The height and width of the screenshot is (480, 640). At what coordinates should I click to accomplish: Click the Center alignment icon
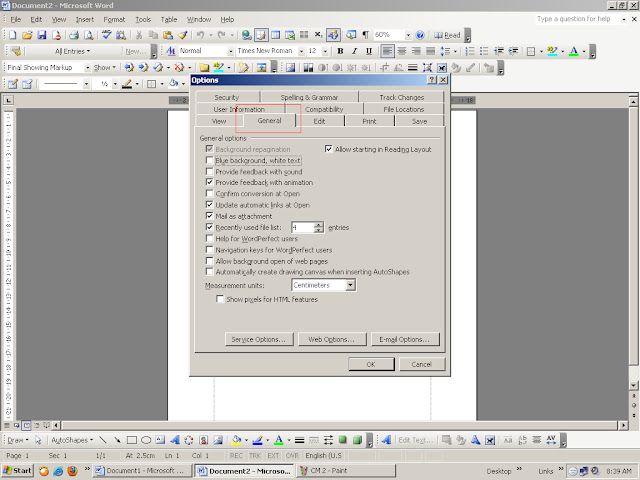tap(402, 51)
